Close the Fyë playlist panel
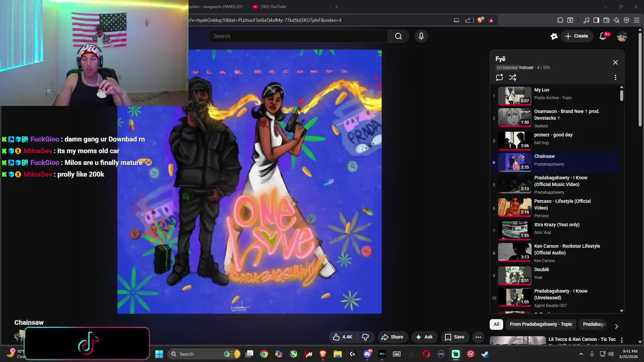644x362 pixels. coord(615,62)
